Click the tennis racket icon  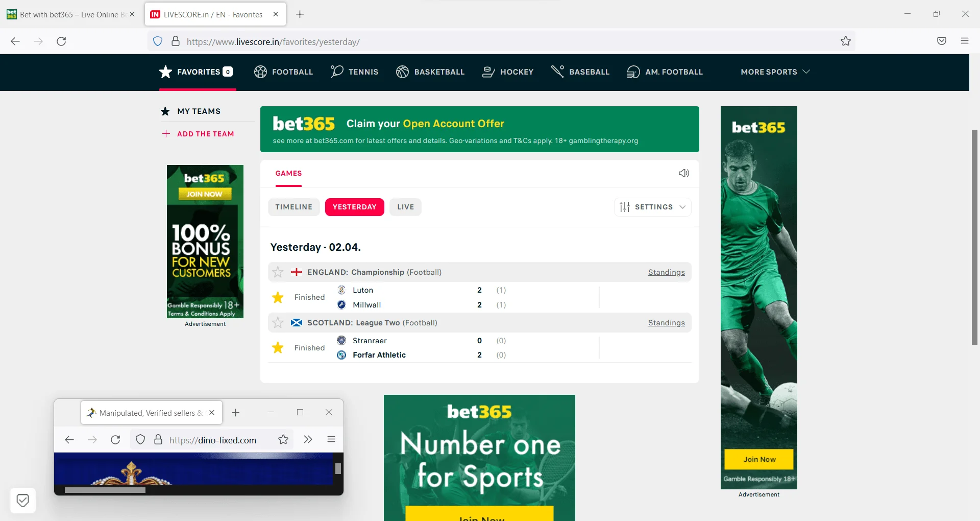[x=337, y=72]
